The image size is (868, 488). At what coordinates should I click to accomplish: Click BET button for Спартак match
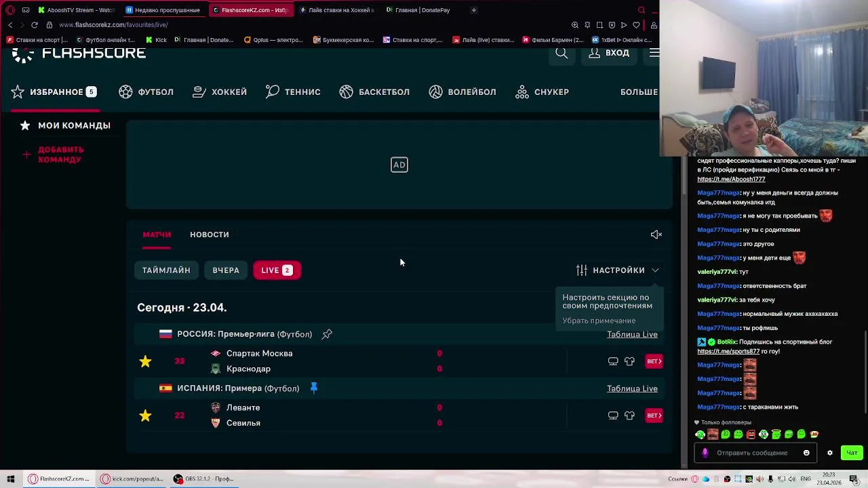pos(654,361)
